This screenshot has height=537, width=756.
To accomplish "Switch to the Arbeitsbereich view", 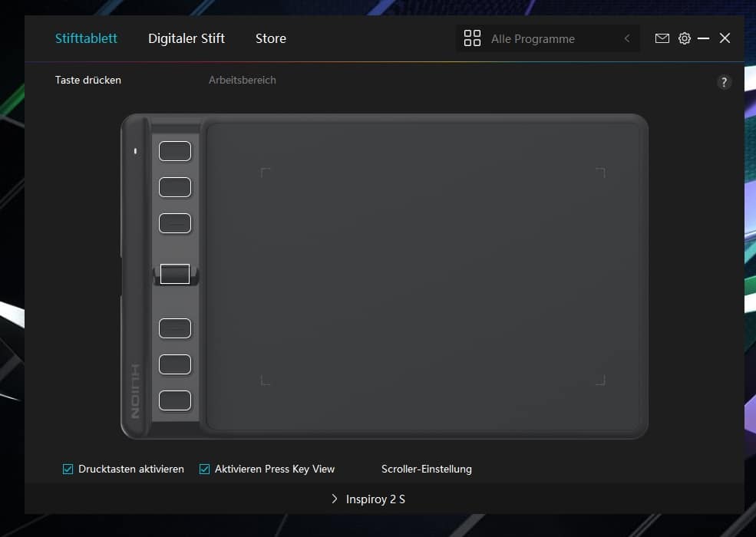I will pos(242,80).
